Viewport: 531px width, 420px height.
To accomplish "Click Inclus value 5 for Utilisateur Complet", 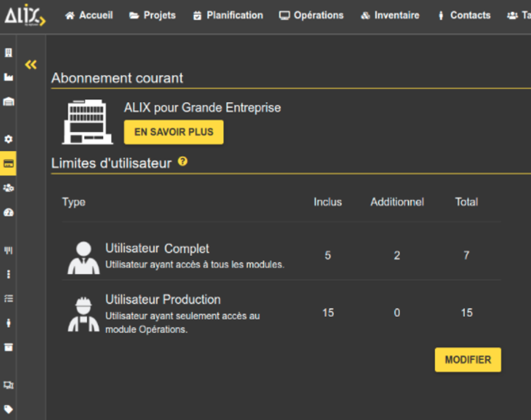I will click(328, 255).
